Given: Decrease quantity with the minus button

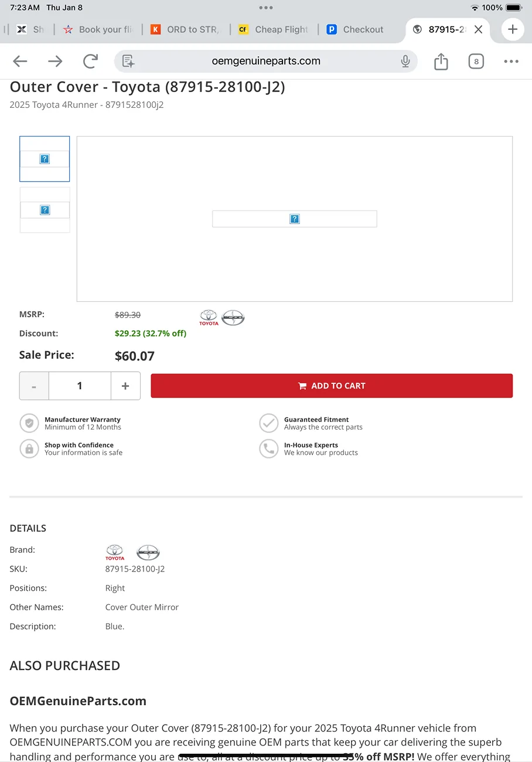Looking at the screenshot, I should tap(34, 386).
